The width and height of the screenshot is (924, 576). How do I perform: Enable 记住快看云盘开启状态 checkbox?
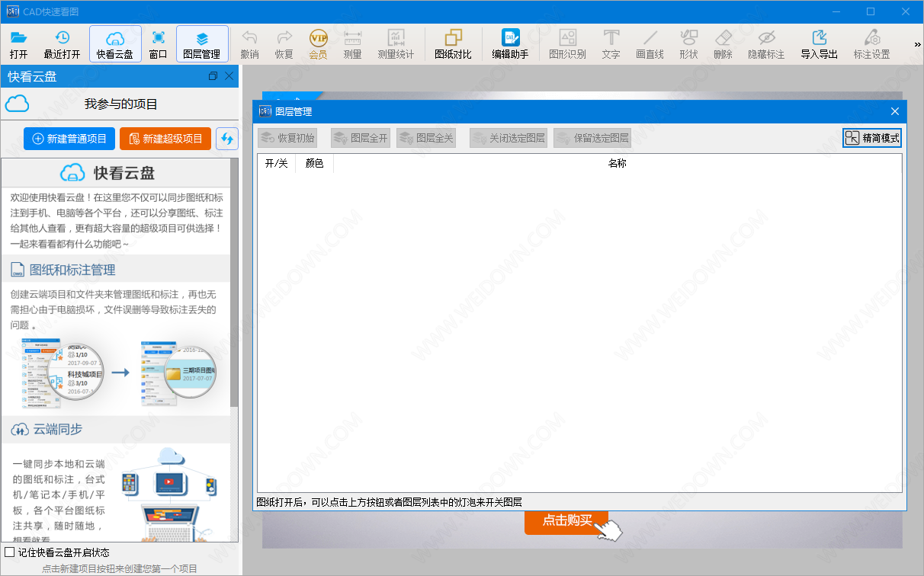coord(10,552)
